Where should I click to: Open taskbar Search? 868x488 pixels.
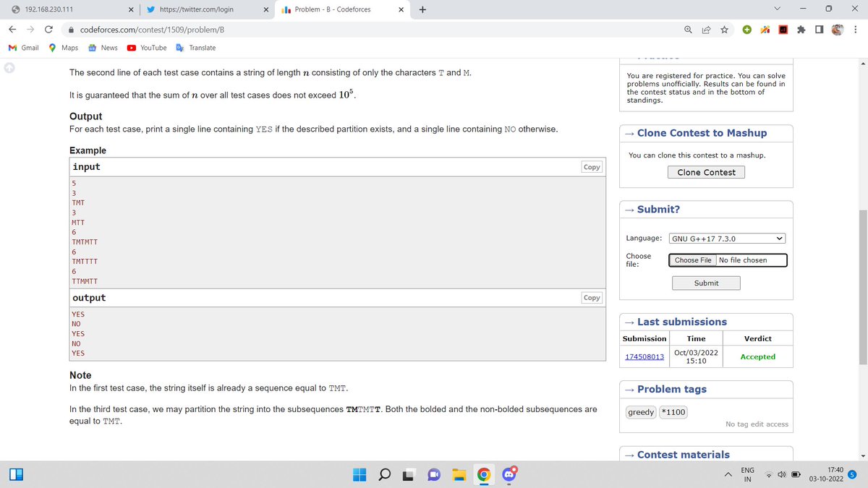[385, 475]
